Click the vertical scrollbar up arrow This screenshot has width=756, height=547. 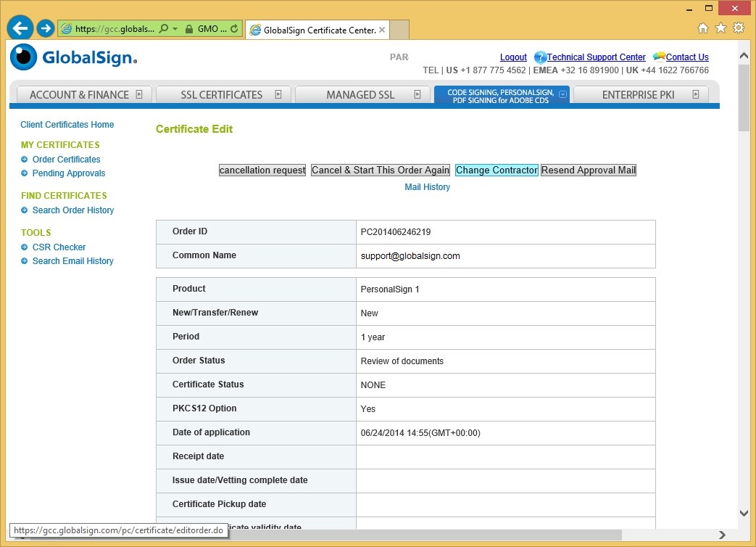click(x=744, y=55)
